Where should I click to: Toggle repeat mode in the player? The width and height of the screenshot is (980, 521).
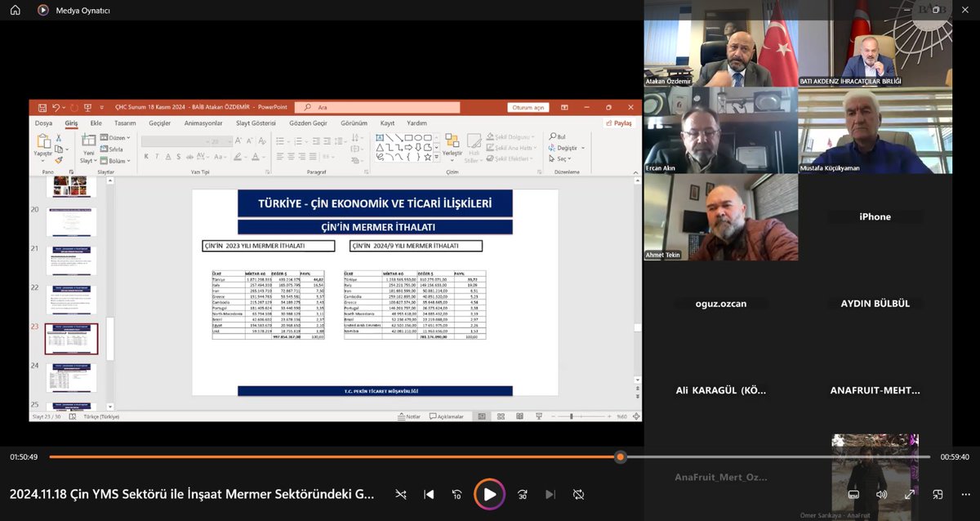tap(578, 494)
